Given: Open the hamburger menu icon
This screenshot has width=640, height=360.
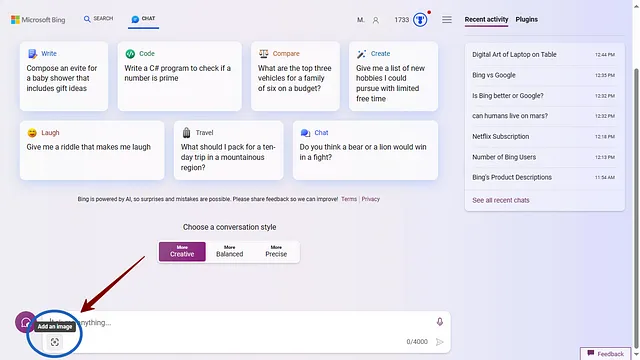Looking at the screenshot, I should point(447,20).
